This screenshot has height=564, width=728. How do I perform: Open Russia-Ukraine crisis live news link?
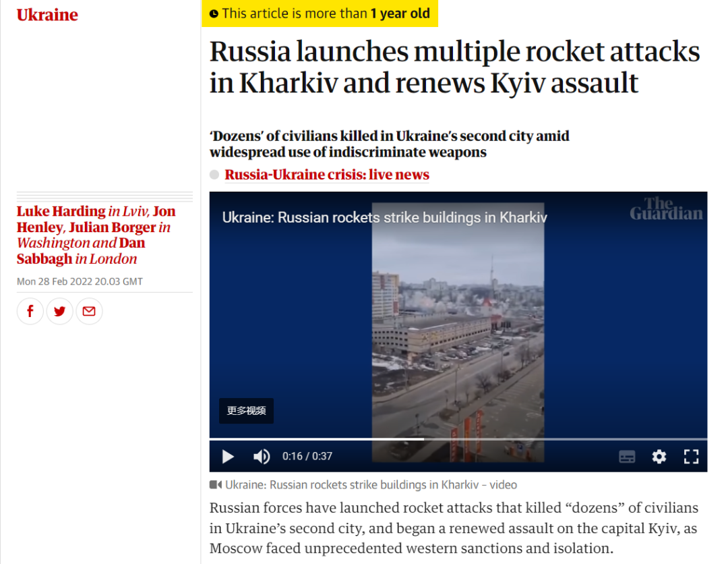(327, 175)
